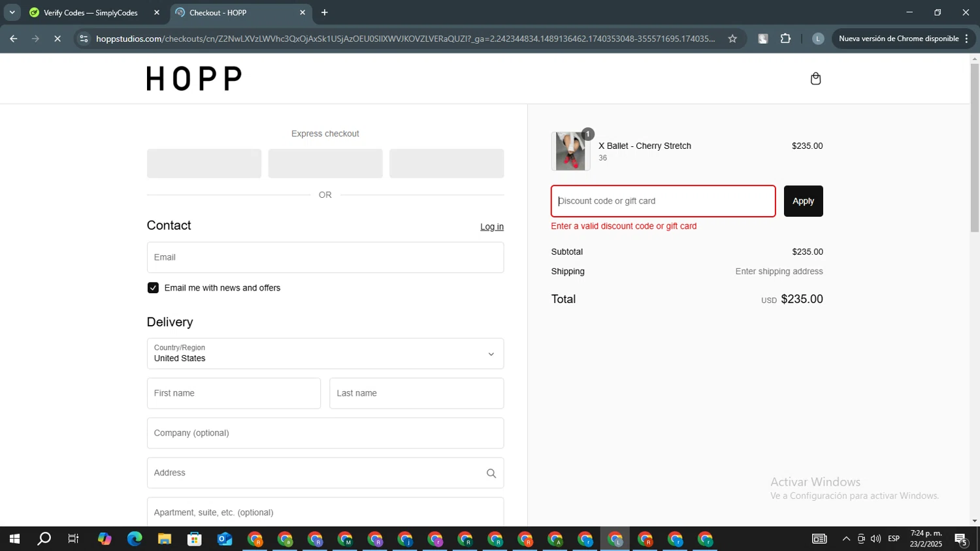The width and height of the screenshot is (980, 551).
Task: Bookmark this page with the star icon
Action: (732, 39)
